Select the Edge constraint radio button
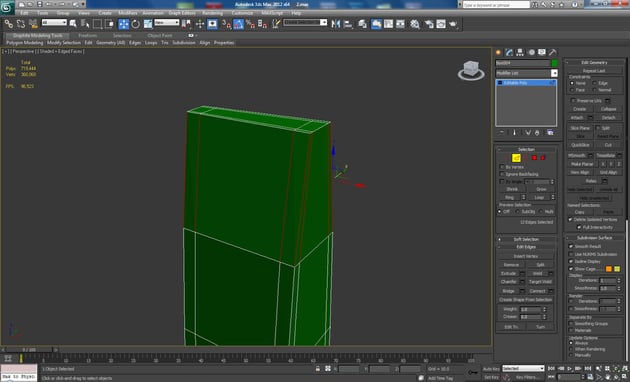 [x=594, y=83]
